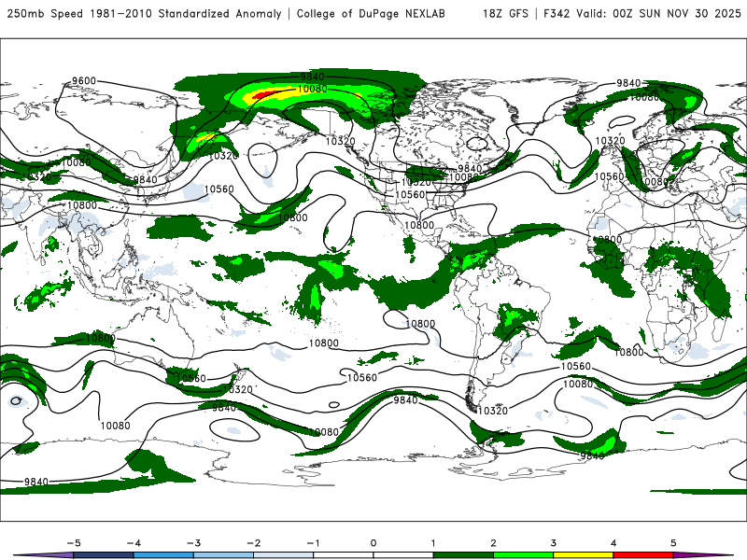Click the "0" colorbar tick label
This screenshot has height=560, width=747.
pyautogui.click(x=373, y=543)
